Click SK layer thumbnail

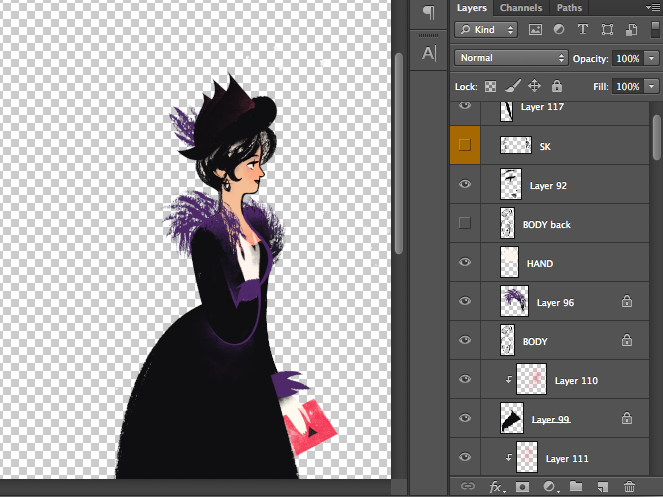coord(516,145)
